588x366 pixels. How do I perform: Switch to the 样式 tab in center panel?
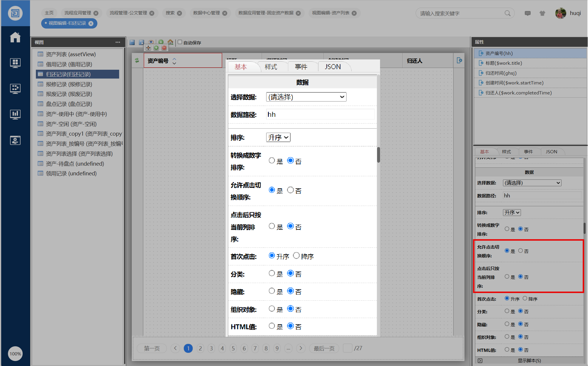tap(271, 67)
